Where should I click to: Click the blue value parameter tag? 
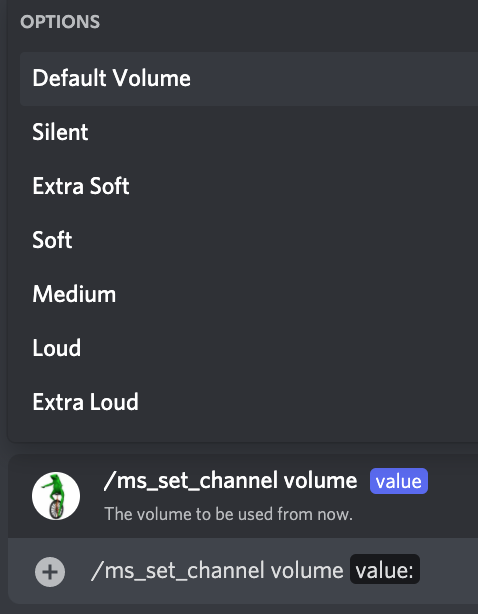point(399,481)
